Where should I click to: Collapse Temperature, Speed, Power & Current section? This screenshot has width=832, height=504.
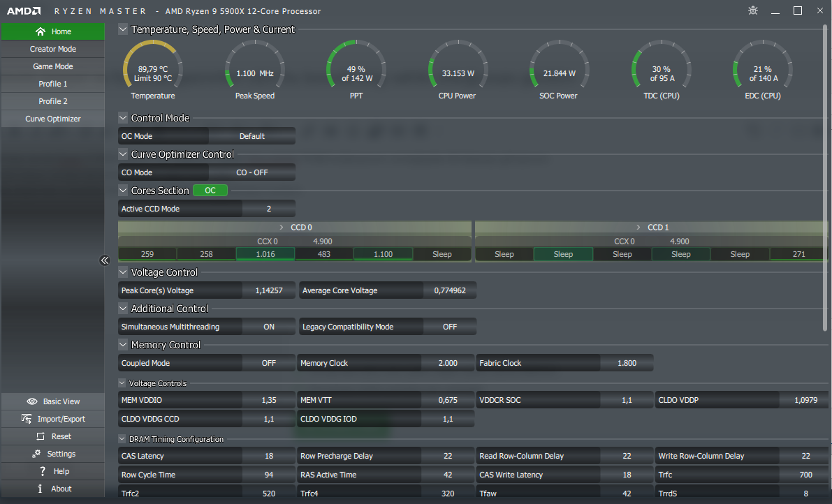click(x=122, y=29)
